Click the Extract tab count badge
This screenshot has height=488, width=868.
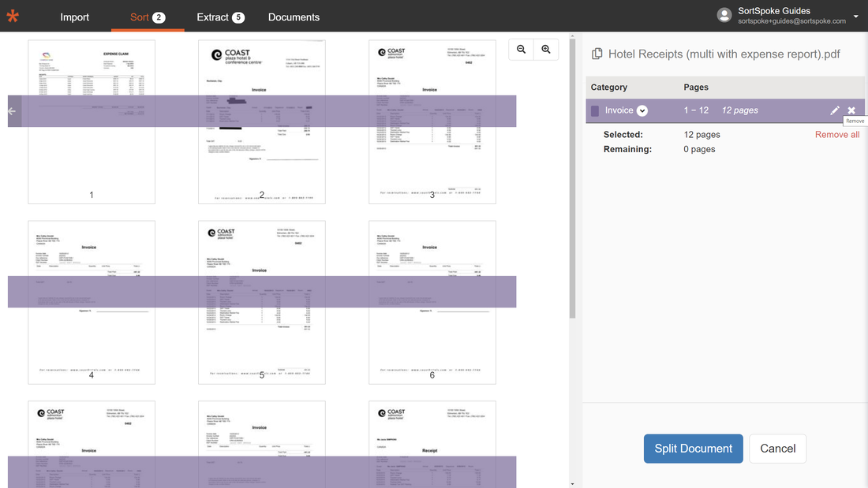[238, 17]
